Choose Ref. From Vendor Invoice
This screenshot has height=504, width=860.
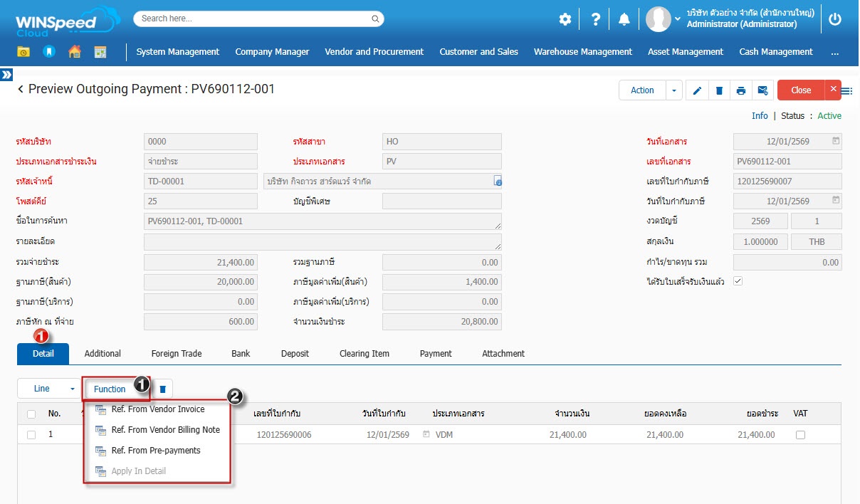click(157, 409)
